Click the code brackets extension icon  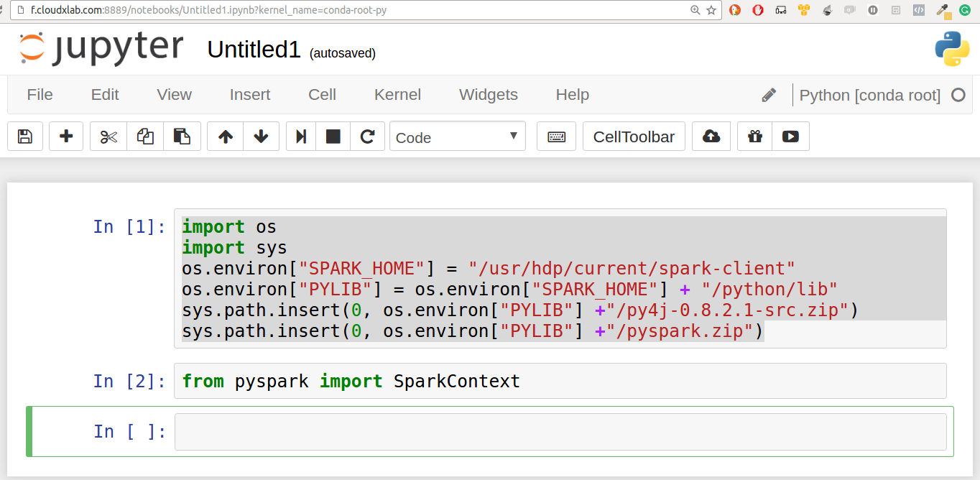click(x=918, y=10)
